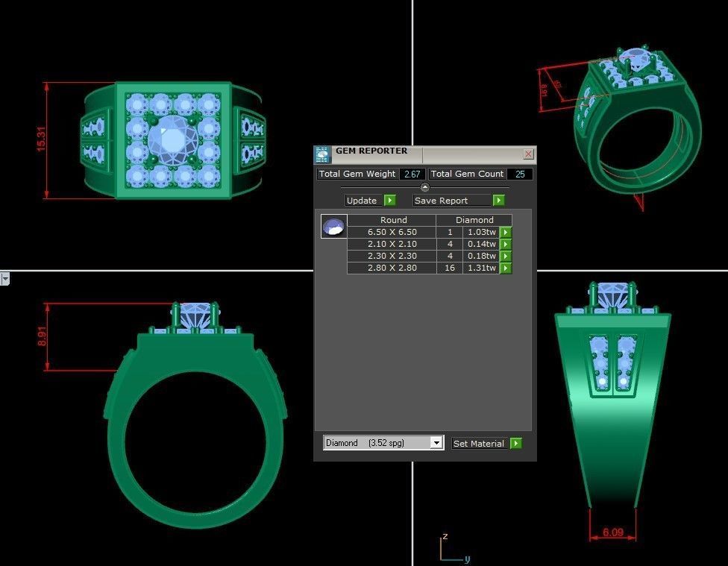Click the green arrow icon beside Update
Viewport: 728px width, 566px height.
[390, 200]
